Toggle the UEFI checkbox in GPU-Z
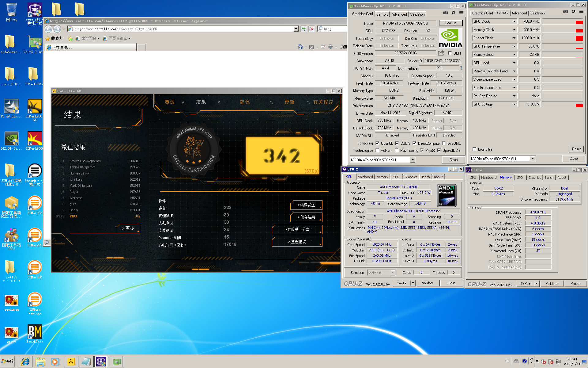Screen dimensions: 588x368 point(450,53)
